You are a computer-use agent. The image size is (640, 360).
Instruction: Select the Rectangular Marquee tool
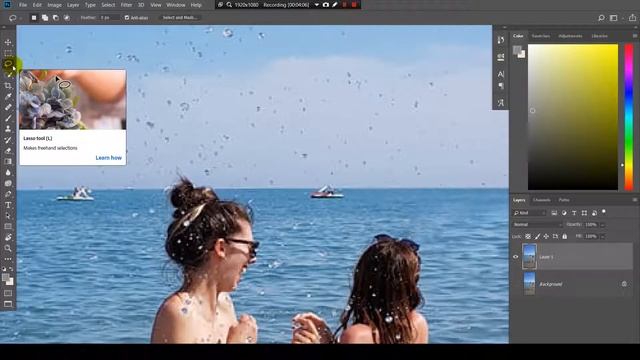(8, 53)
